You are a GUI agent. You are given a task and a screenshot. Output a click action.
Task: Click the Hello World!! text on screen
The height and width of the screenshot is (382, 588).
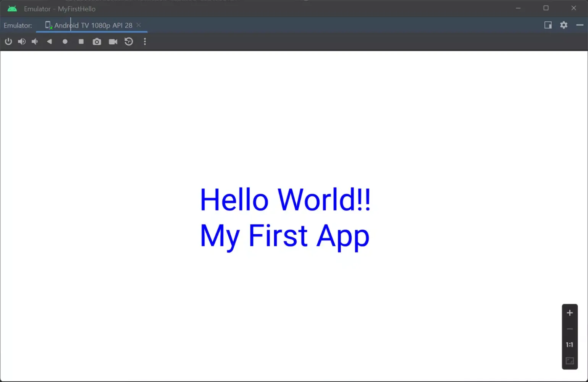tap(285, 199)
